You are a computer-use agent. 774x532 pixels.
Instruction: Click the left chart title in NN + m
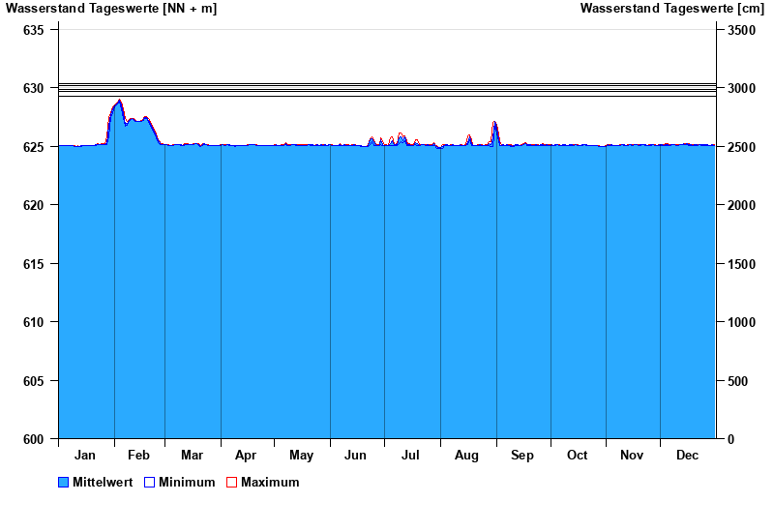coord(111,9)
